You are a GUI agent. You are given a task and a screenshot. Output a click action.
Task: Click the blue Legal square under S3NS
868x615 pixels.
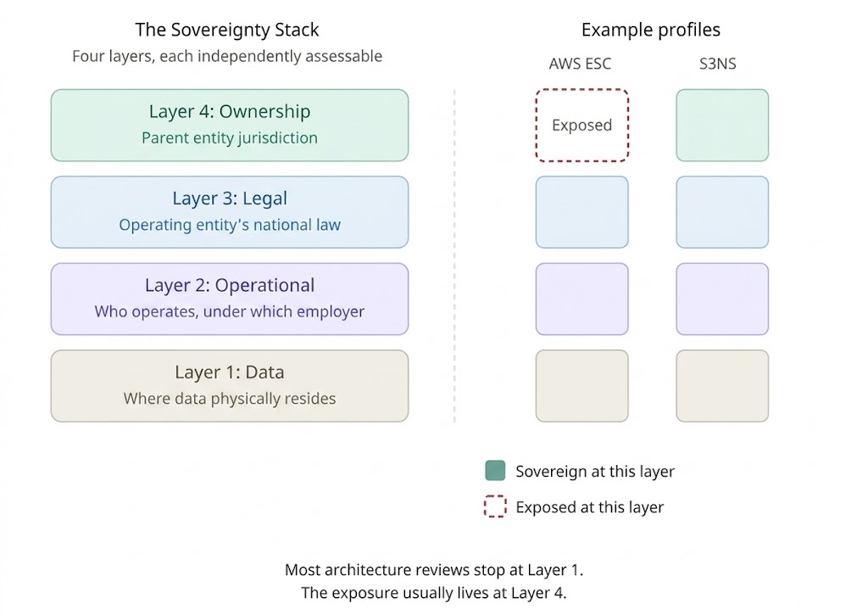(x=722, y=212)
